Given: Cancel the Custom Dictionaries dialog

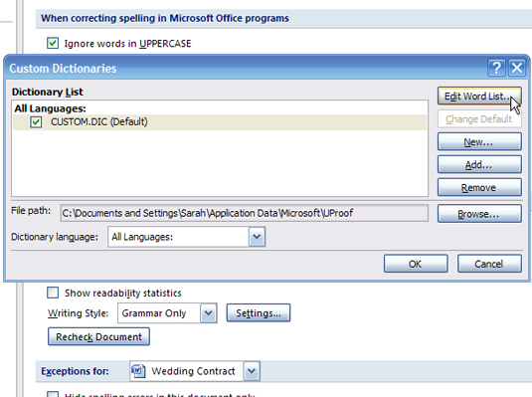Looking at the screenshot, I should [x=489, y=264].
